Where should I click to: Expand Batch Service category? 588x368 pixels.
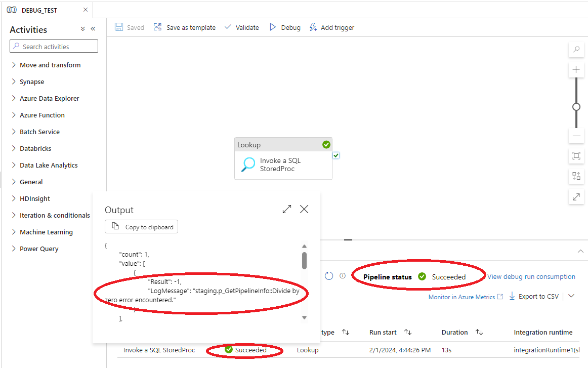tap(36, 132)
